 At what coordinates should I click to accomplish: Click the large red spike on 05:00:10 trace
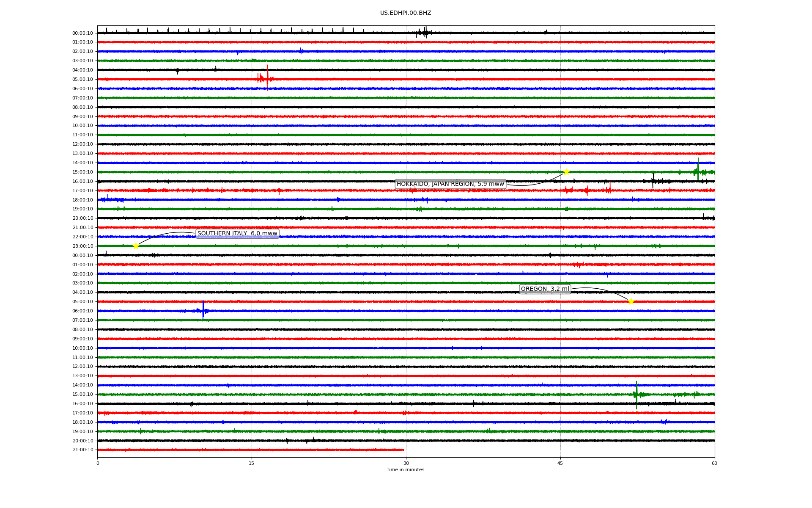click(x=267, y=78)
